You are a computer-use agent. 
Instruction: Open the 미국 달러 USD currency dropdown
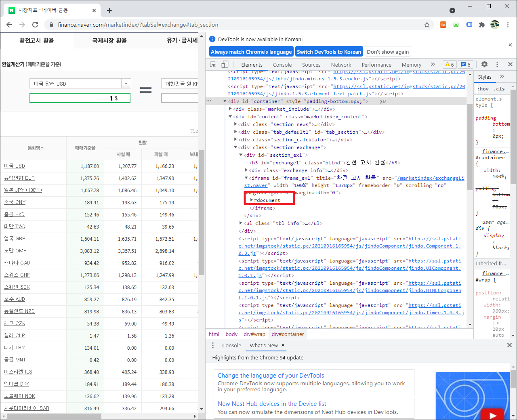(x=80, y=84)
